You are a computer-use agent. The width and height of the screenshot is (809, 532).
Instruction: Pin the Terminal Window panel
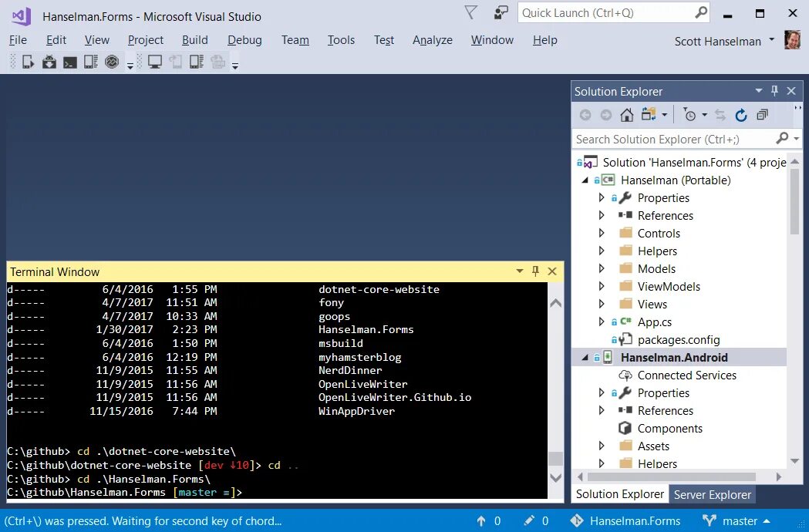tap(535, 271)
